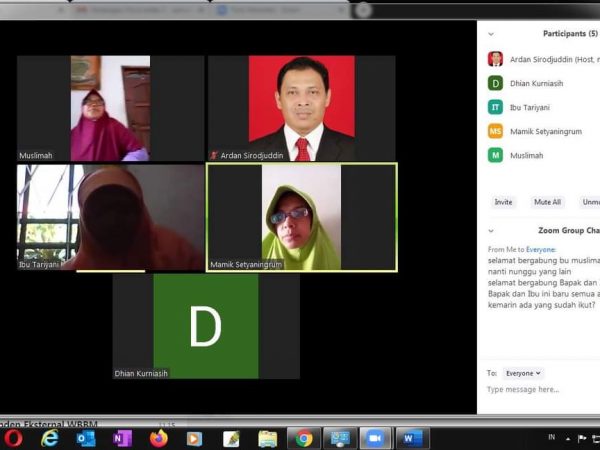This screenshot has height=450, width=600.
Task: Select Ardan Sirodjuddin's video tile
Action: [301, 108]
